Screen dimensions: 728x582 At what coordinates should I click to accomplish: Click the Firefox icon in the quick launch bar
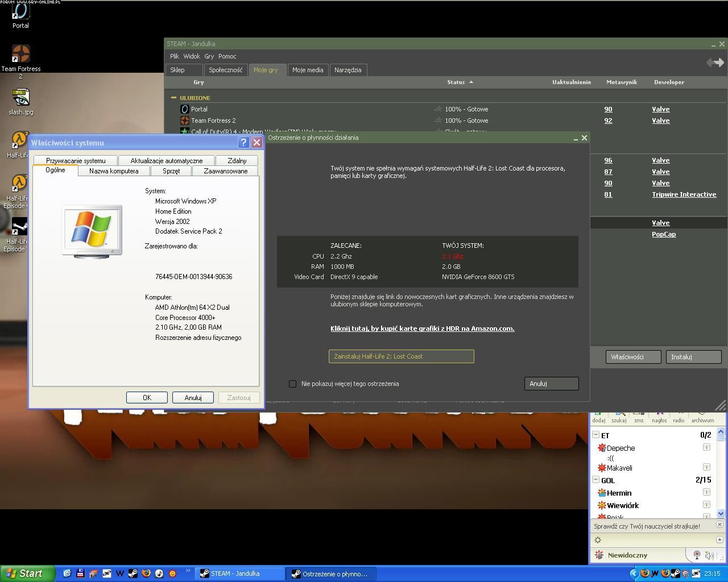[x=146, y=573]
